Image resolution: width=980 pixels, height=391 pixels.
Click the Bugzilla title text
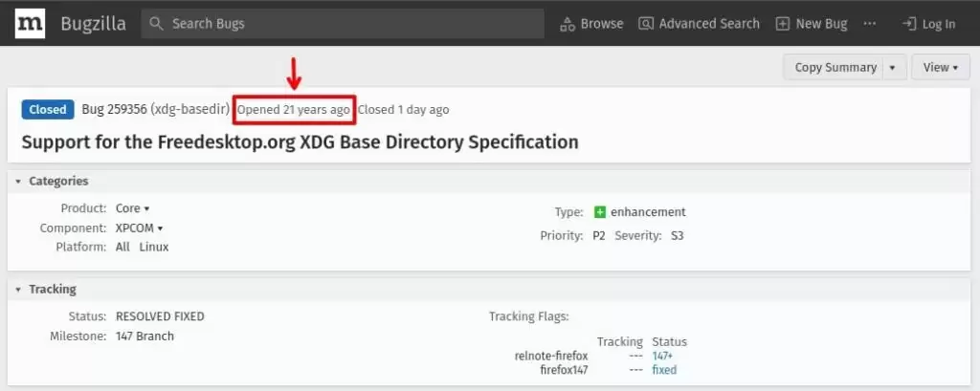click(93, 24)
